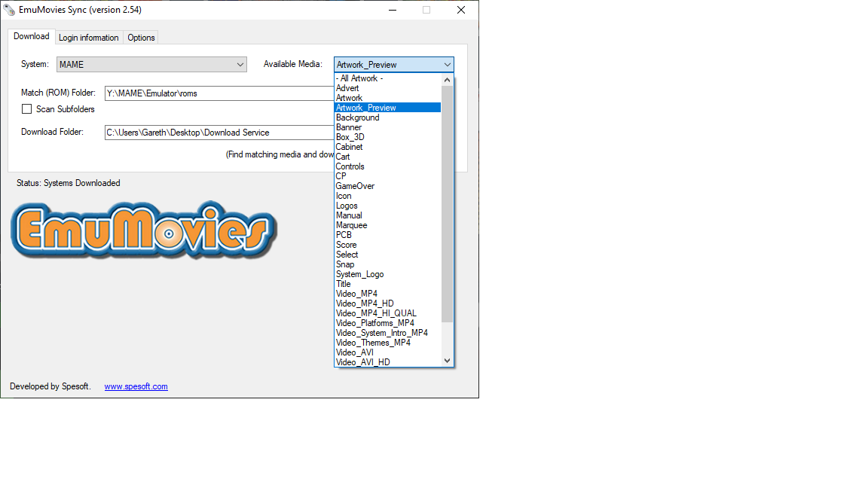Click the media list scroll down arrow
868x488 pixels.
[448, 361]
